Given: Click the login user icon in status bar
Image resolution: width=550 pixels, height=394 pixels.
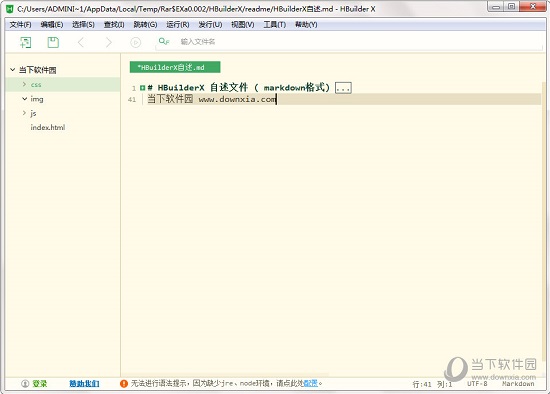Looking at the screenshot, I should click(25, 383).
